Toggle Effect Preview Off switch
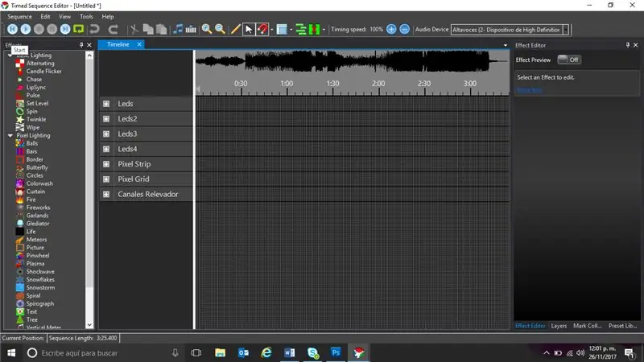 pos(569,60)
